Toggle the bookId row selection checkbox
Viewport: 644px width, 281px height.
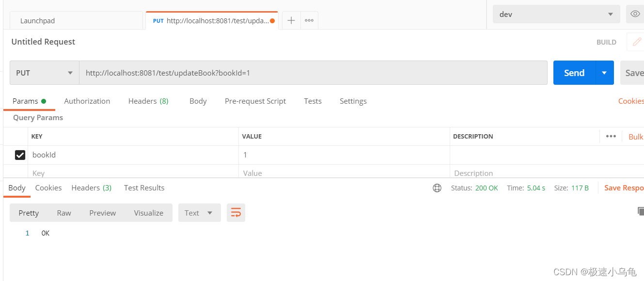click(x=20, y=155)
